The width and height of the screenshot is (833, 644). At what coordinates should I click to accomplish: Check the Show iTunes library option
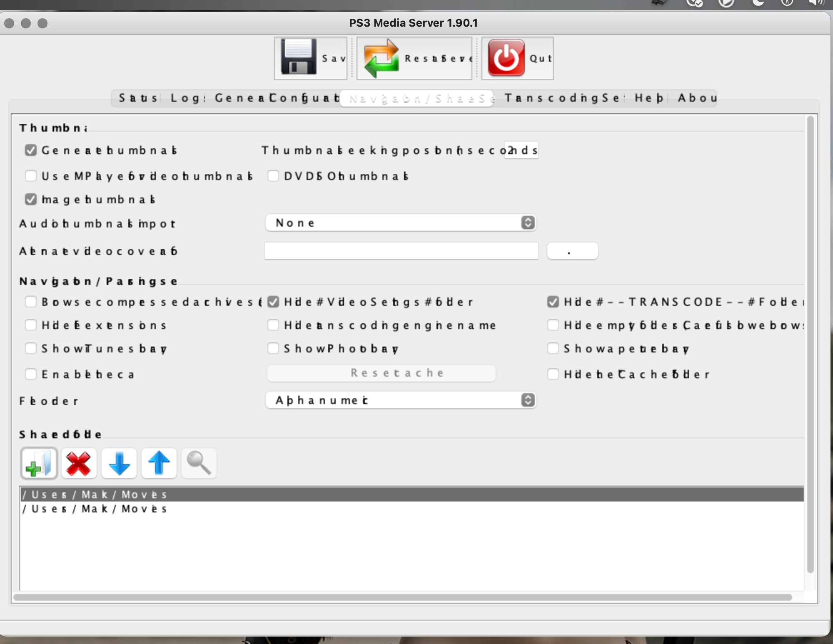click(x=31, y=348)
